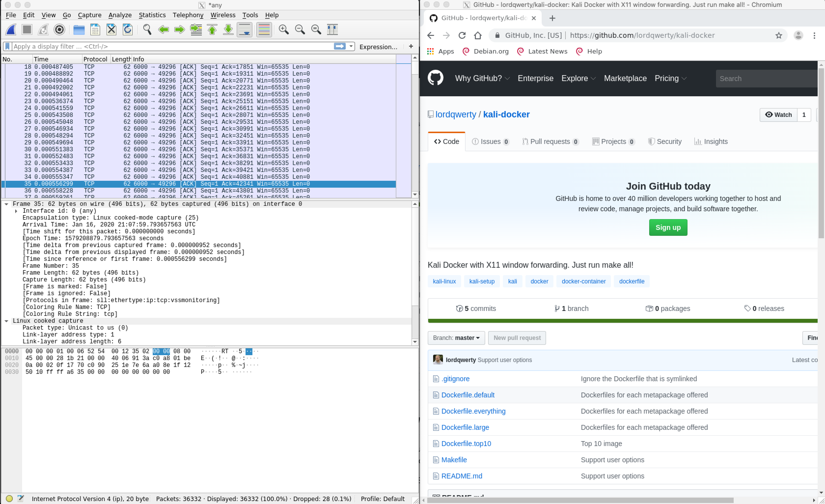The image size is (825, 504).
Task: Click the open capture file folder icon
Action: (79, 30)
